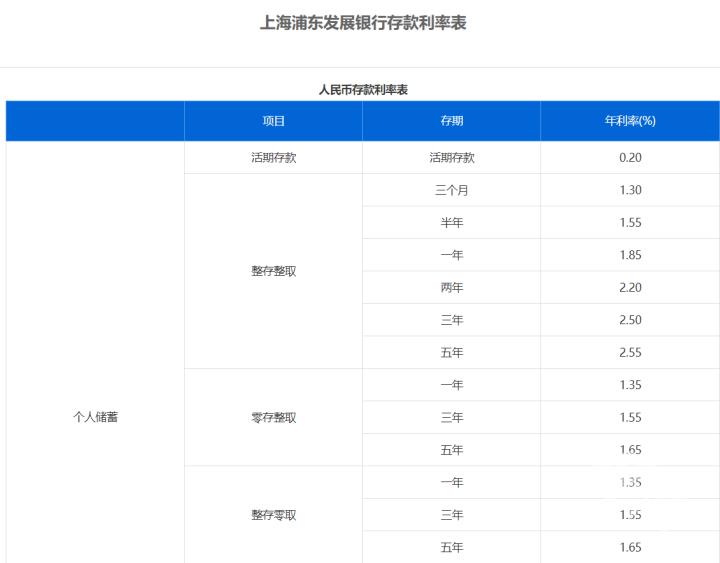Click the 1.30 rate value
Screen dimensions: 720x563
point(630,190)
